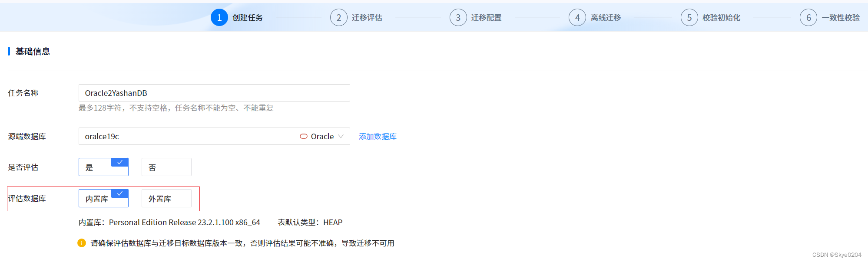Click the dropdown chevron next to Oracle

341,136
